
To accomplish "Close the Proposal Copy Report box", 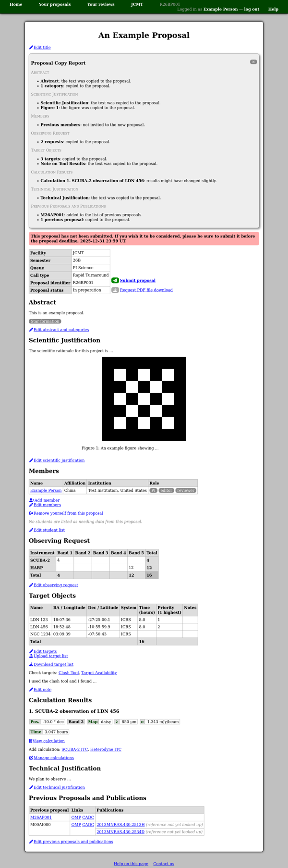I will point(253,62).
